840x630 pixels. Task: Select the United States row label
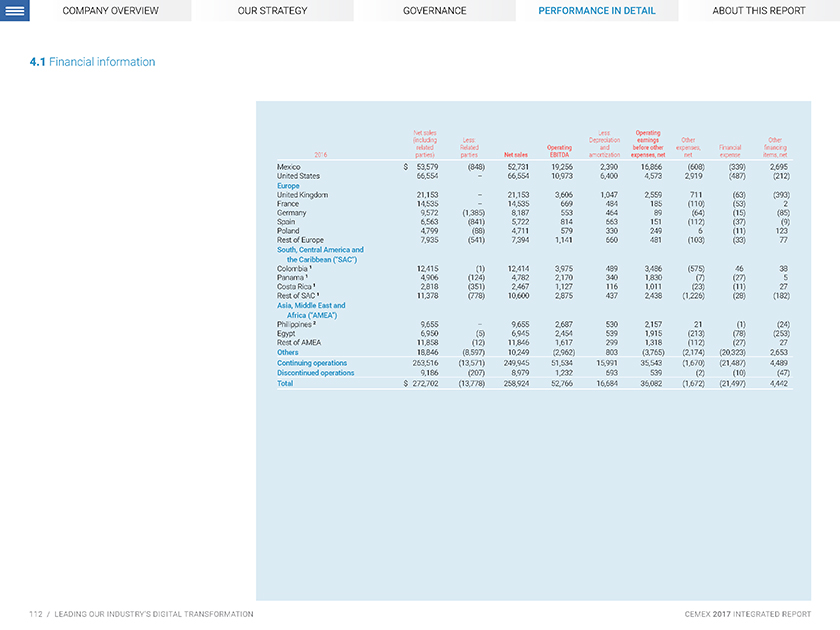tap(298, 176)
